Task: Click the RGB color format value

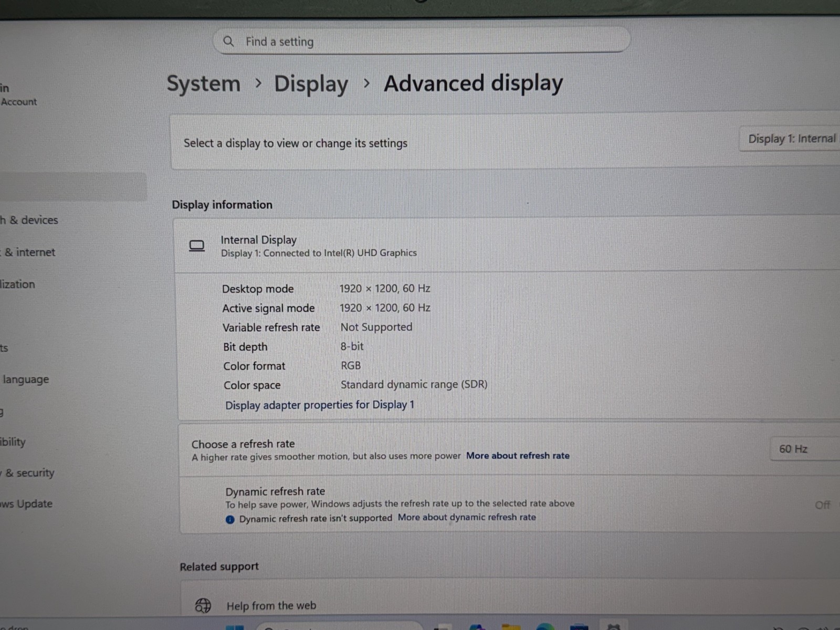Action: [x=351, y=365]
